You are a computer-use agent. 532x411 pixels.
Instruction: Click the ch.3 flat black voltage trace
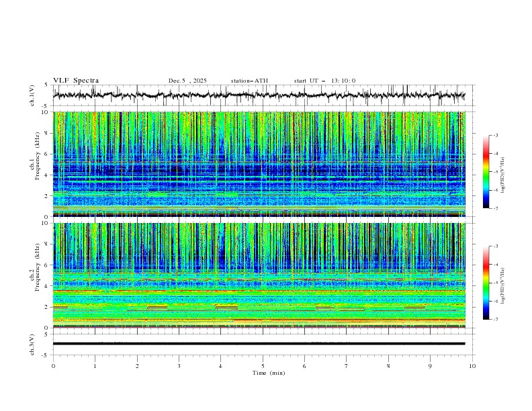(x=259, y=344)
